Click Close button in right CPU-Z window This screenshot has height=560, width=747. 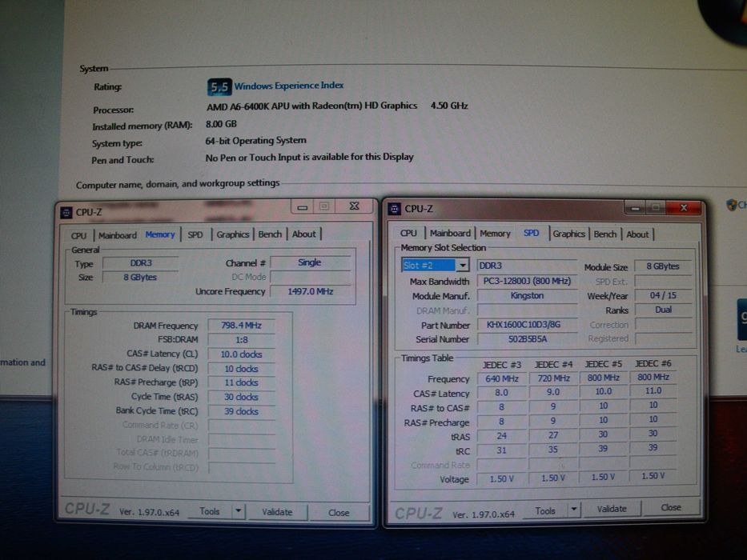671,508
